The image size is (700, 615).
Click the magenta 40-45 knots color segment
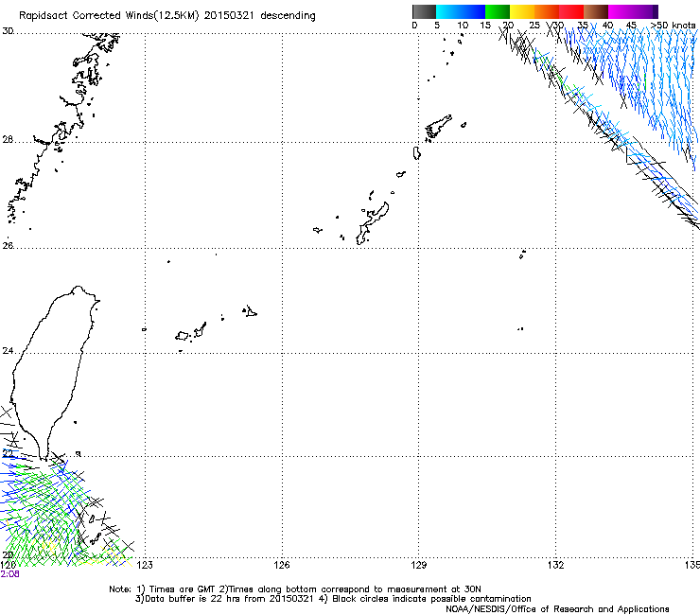coord(621,11)
